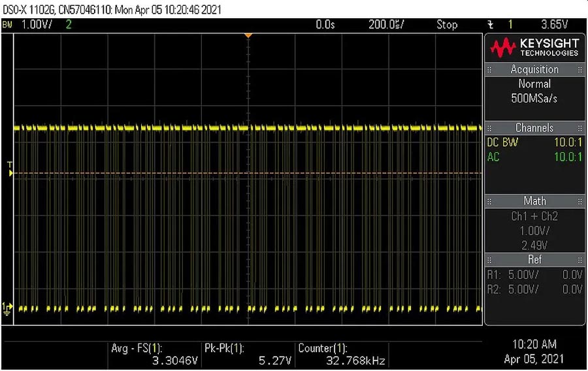The width and height of the screenshot is (588, 371).
Task: Click the grip icon right of Ref header
Action: click(580, 259)
